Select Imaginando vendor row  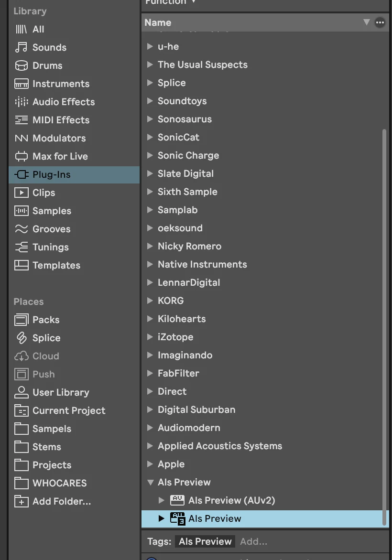click(x=265, y=355)
